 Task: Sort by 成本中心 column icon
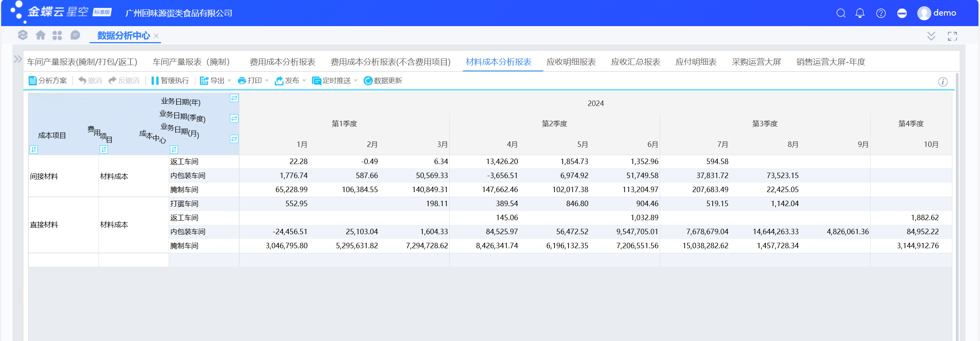pyautogui.click(x=174, y=149)
